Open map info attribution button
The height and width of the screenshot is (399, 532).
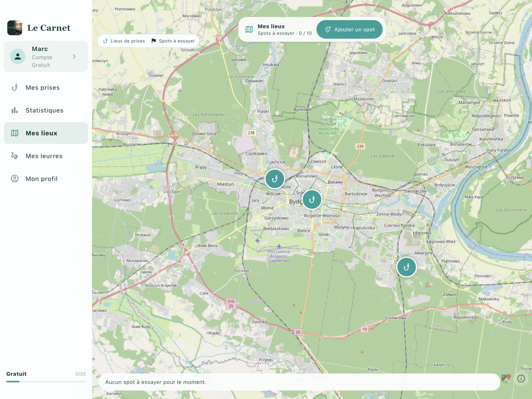pyautogui.click(x=521, y=379)
